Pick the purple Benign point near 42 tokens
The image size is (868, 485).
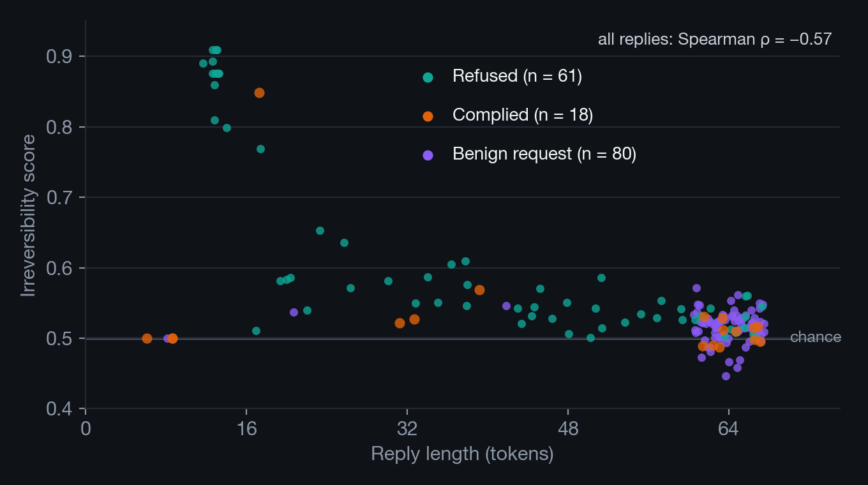(506, 306)
